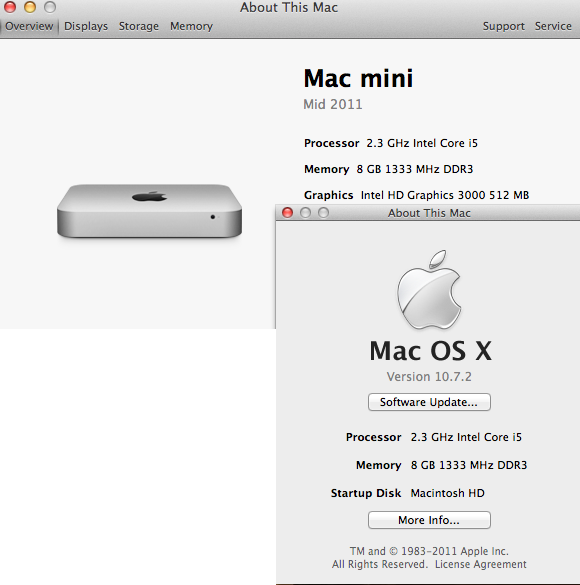The width and height of the screenshot is (580, 585).
Task: Open the License Agreement link
Action: pos(480,564)
